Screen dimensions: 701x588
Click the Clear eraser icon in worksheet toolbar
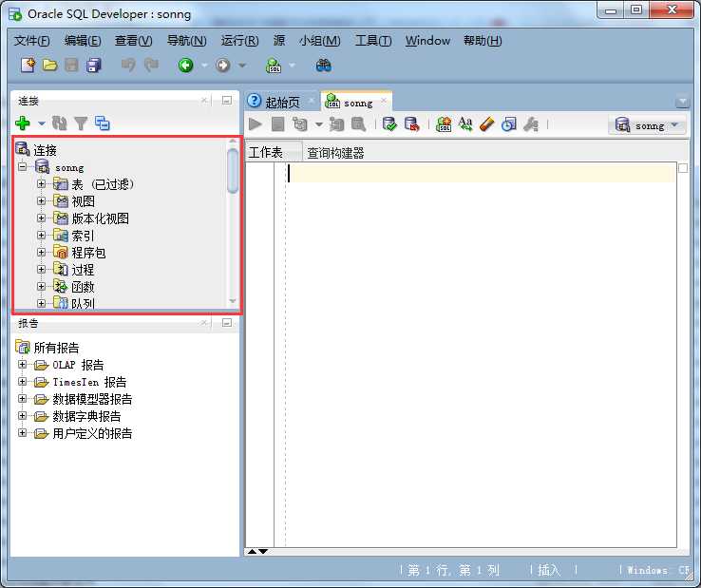487,124
